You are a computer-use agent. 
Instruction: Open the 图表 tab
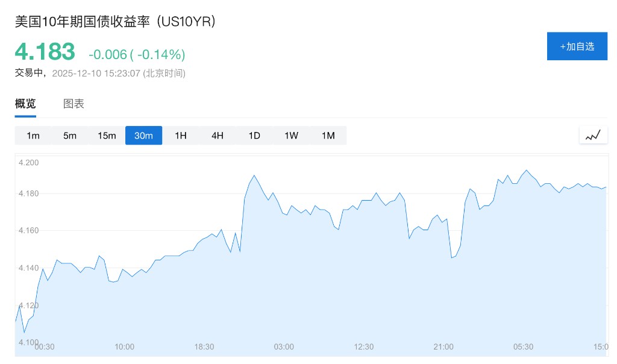coord(74,104)
